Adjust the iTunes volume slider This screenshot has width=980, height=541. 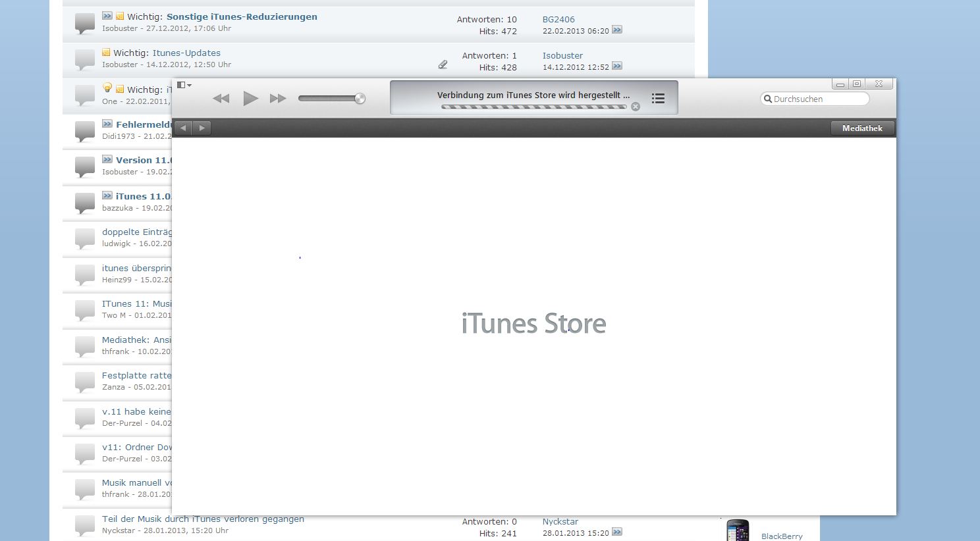point(331,98)
